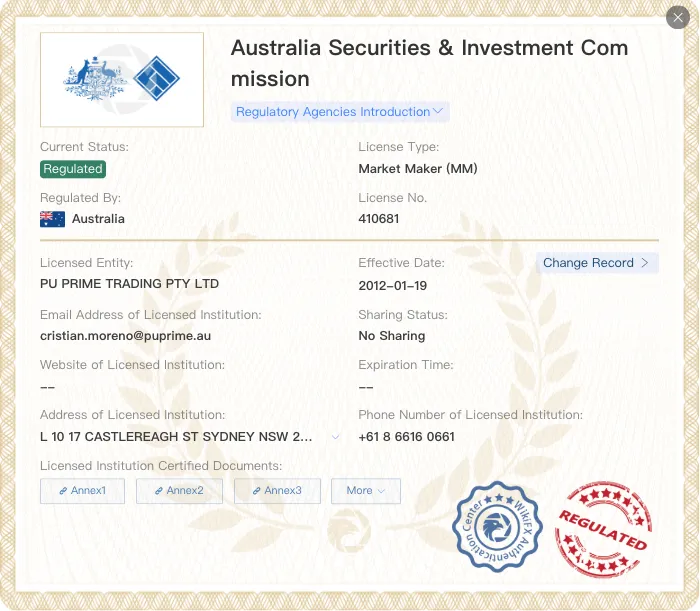Expand Regulatory Agencies Introduction

click(x=340, y=112)
